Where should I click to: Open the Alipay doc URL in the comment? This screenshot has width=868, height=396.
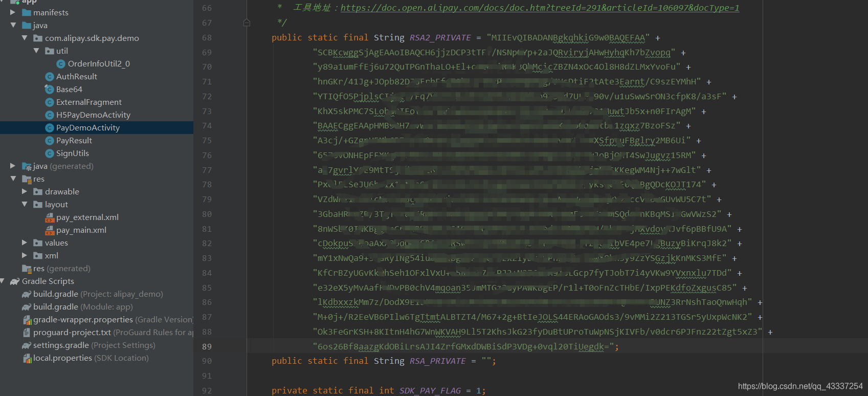point(540,8)
